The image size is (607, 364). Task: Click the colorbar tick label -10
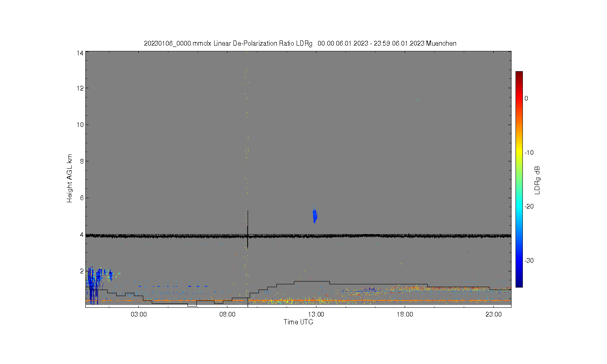point(529,152)
